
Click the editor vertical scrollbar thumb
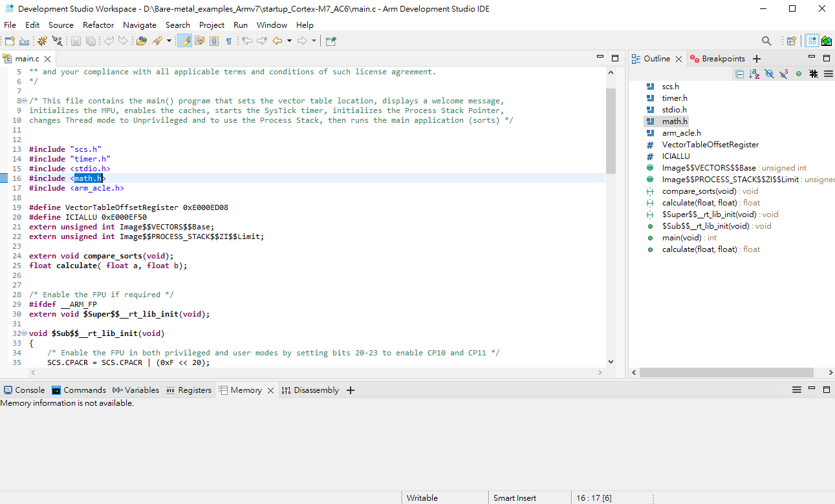pos(611,131)
